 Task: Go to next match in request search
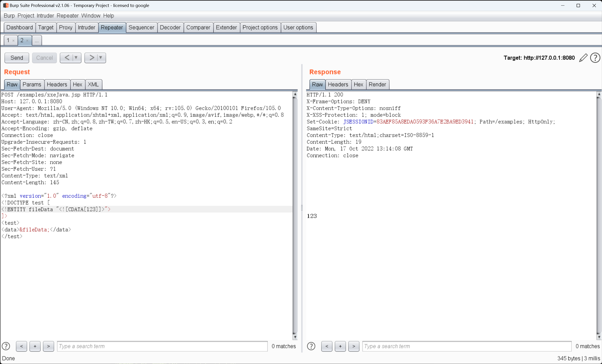48,346
